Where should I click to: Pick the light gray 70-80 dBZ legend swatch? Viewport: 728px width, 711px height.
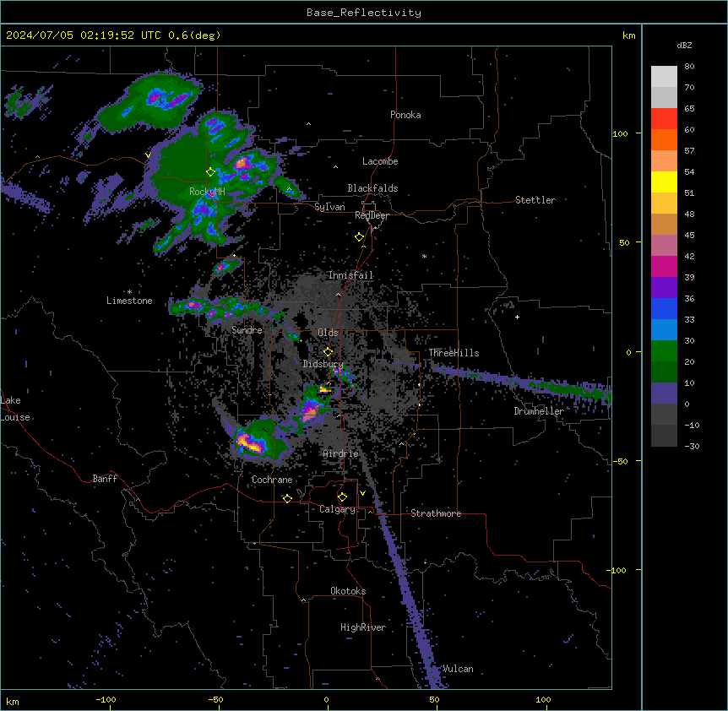[664, 77]
